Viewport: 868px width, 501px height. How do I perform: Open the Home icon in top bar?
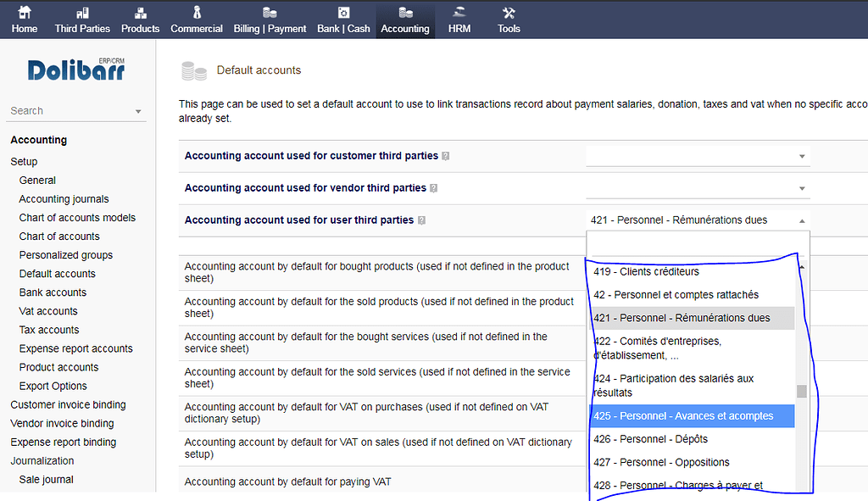(x=24, y=14)
